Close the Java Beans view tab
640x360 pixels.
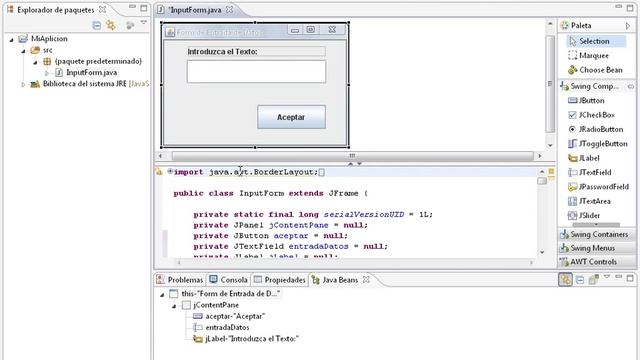click(x=366, y=280)
